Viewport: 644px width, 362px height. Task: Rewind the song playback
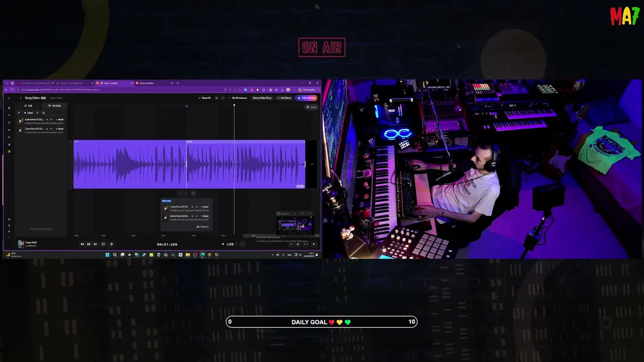coord(83,244)
